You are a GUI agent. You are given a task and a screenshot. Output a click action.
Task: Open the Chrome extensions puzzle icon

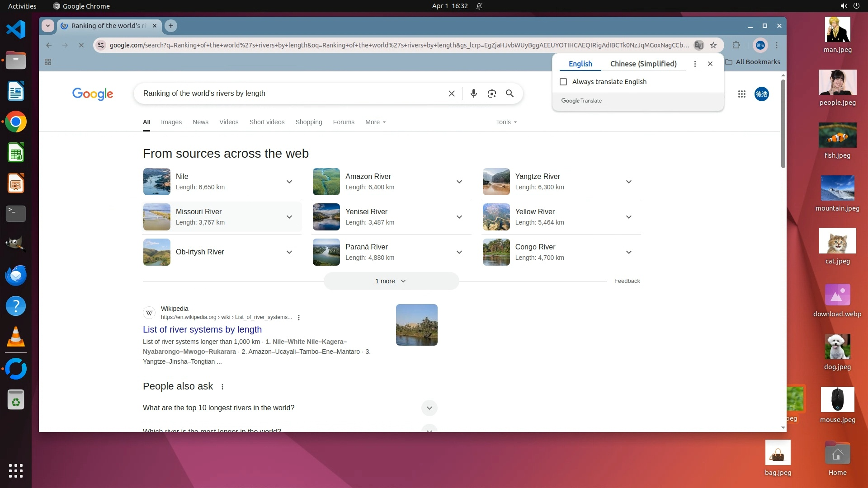[x=736, y=45]
